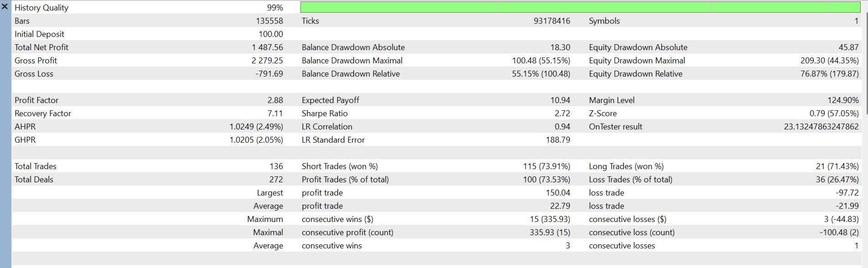
Task: Select the Gross Loss value -791.69
Action: point(269,74)
